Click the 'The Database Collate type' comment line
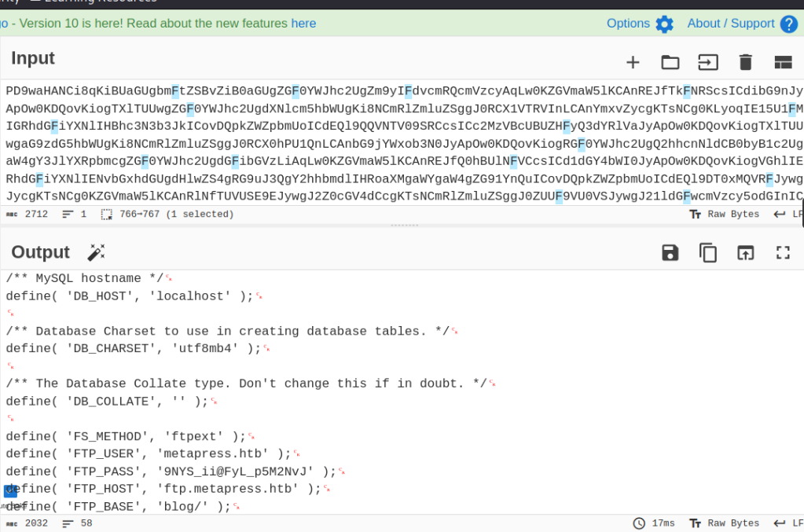The height and width of the screenshot is (532, 804). [x=246, y=383]
